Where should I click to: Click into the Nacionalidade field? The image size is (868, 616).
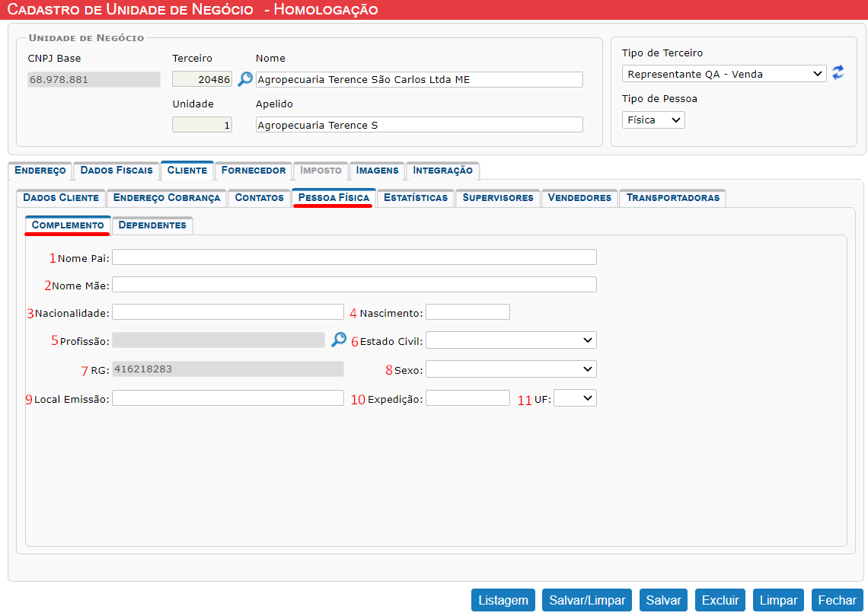coord(228,312)
